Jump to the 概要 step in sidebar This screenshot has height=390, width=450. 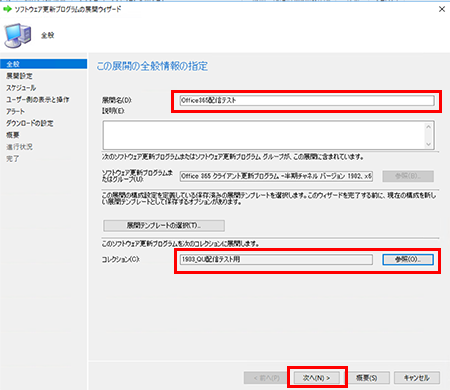(x=13, y=135)
